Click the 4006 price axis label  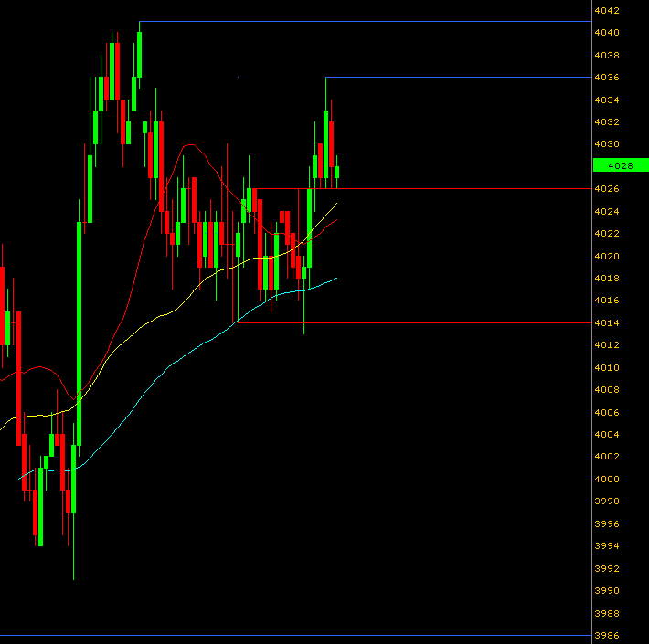(607, 412)
